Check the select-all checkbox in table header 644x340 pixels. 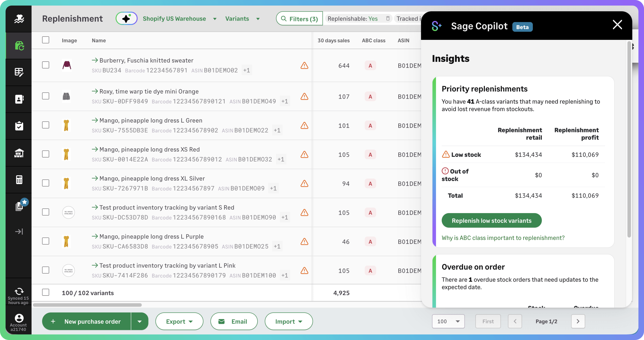click(x=45, y=40)
